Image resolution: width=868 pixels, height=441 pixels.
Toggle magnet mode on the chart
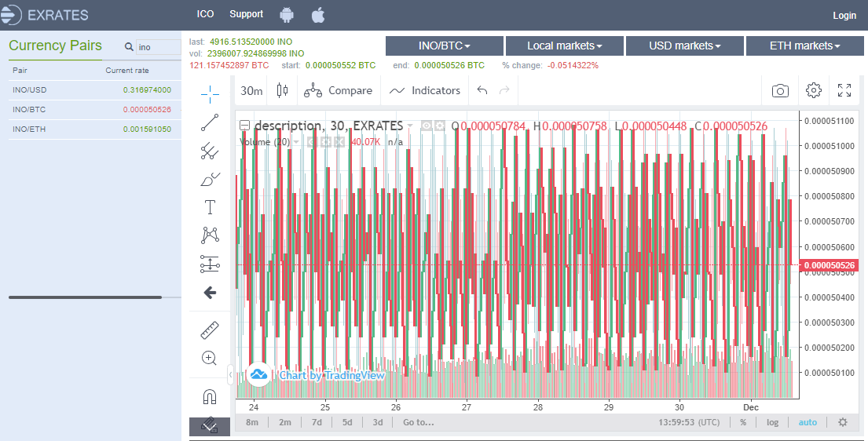(210, 396)
